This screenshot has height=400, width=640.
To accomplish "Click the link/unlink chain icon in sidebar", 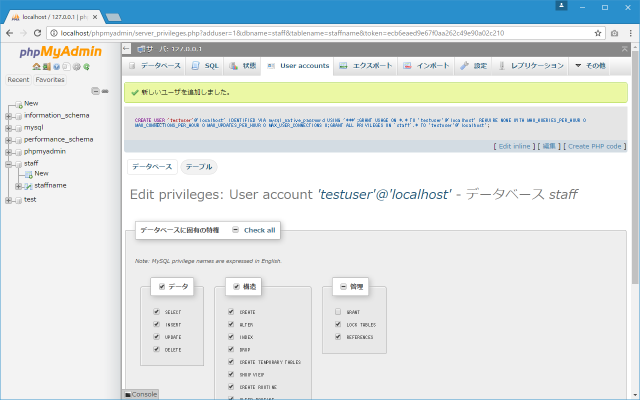I will (x=105, y=91).
